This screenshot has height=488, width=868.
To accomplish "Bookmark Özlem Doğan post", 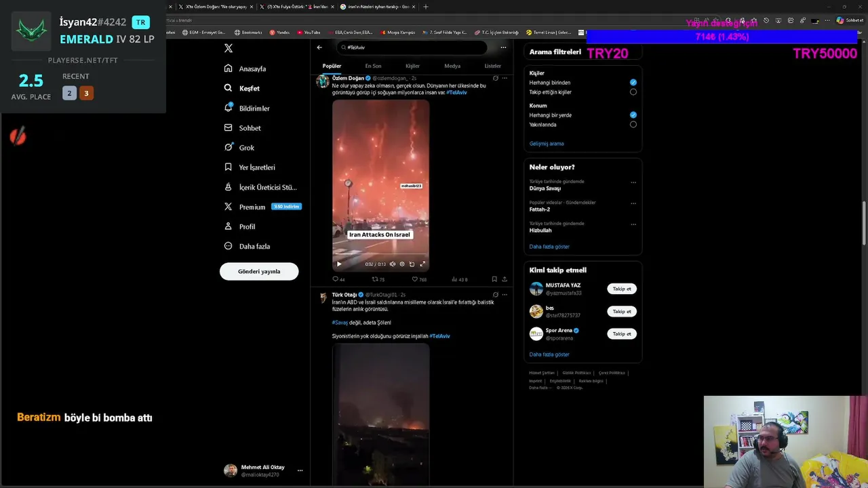I will pos(494,279).
